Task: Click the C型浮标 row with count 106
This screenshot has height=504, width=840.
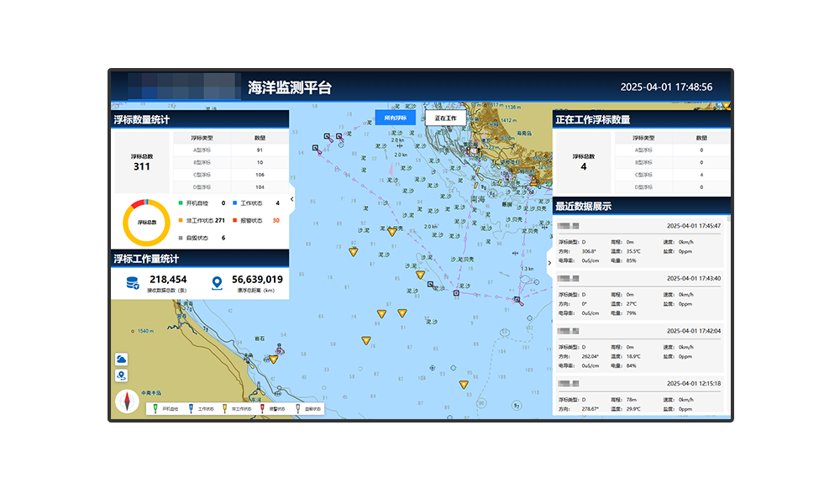Action: [x=231, y=175]
